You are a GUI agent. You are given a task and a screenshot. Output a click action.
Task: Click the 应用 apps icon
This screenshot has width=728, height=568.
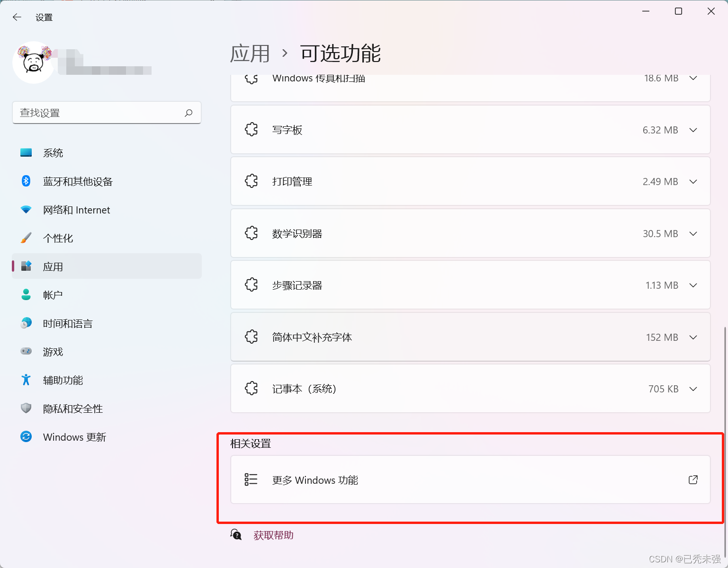[x=26, y=266]
